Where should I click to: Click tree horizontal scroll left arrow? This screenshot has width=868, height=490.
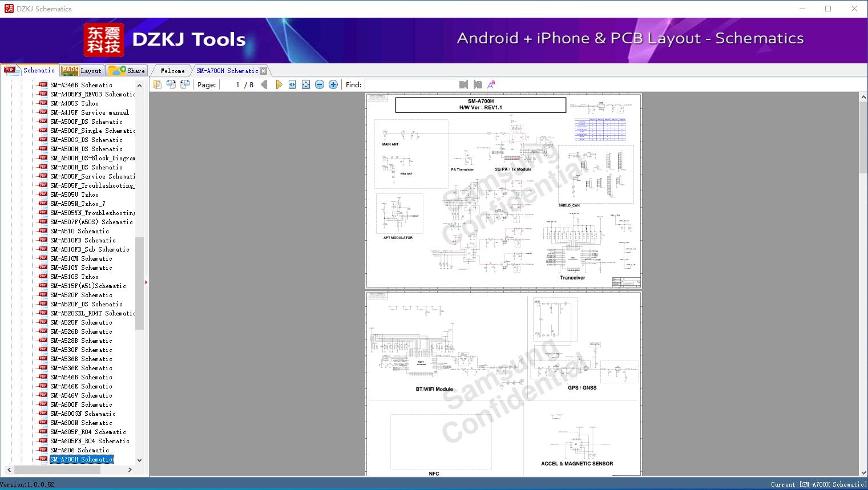coord(9,469)
